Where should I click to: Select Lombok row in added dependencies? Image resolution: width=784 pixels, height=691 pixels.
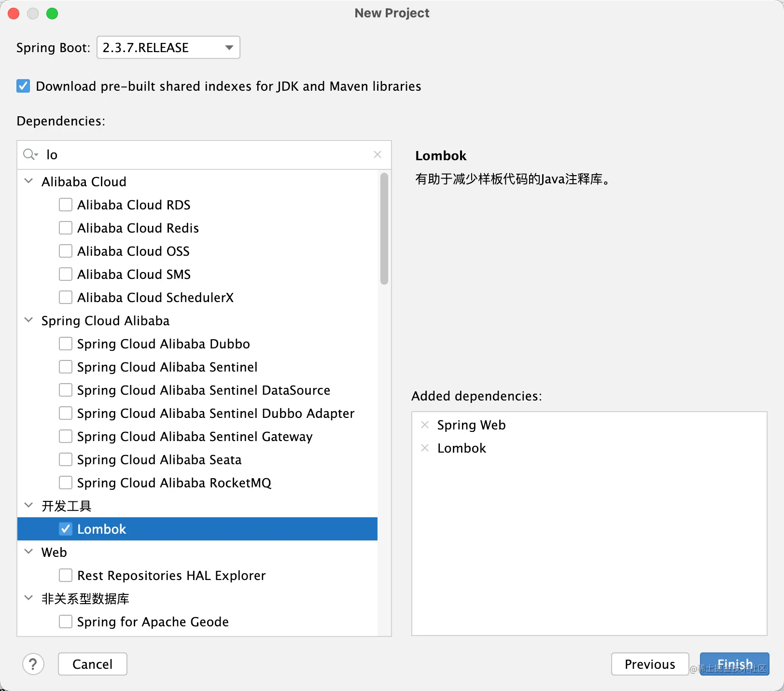click(589, 448)
